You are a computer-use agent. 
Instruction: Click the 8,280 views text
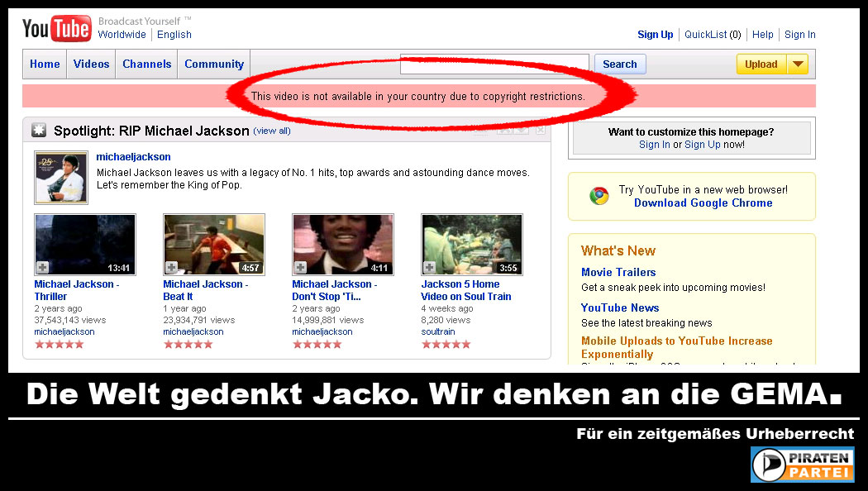click(446, 320)
